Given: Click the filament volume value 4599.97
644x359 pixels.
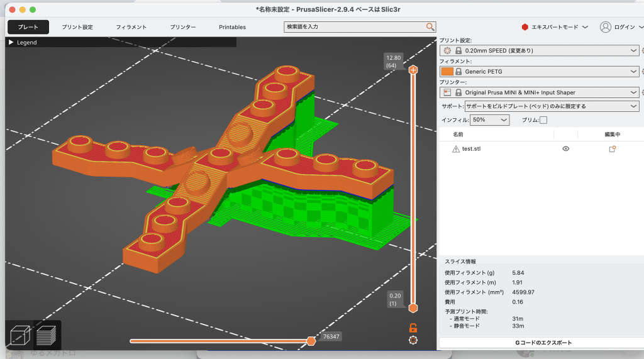Looking at the screenshot, I should [x=523, y=292].
